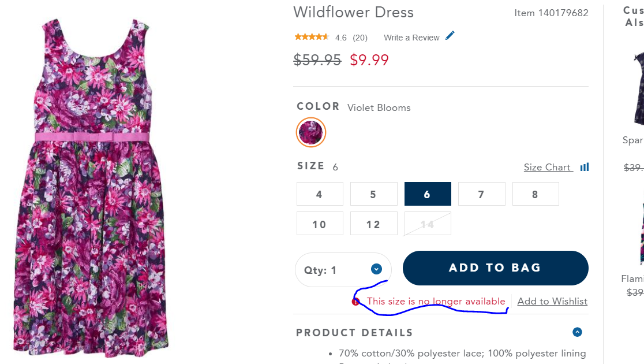Screen dimensions: 644x364
Task: Open the Write a Review link
Action: (411, 38)
